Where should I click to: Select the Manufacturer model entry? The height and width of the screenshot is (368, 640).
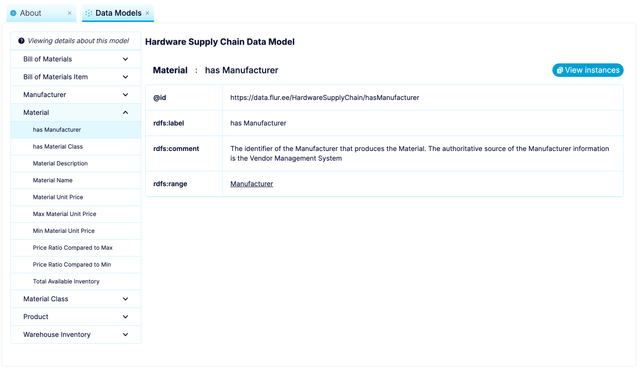76,95
